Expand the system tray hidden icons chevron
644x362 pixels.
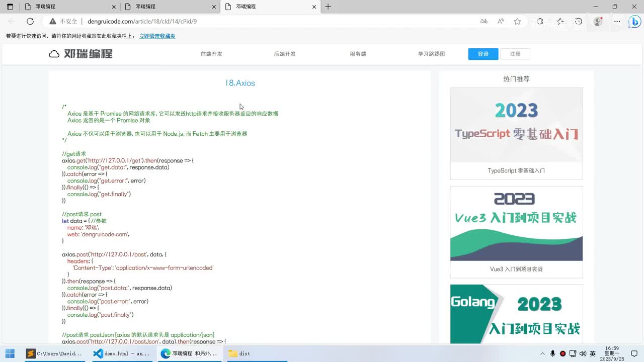coord(542,353)
